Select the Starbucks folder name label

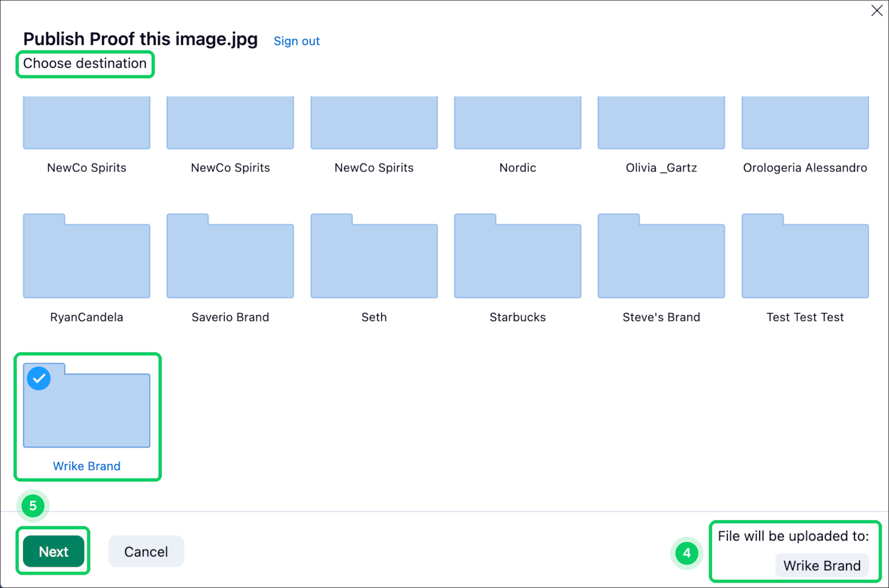point(518,317)
